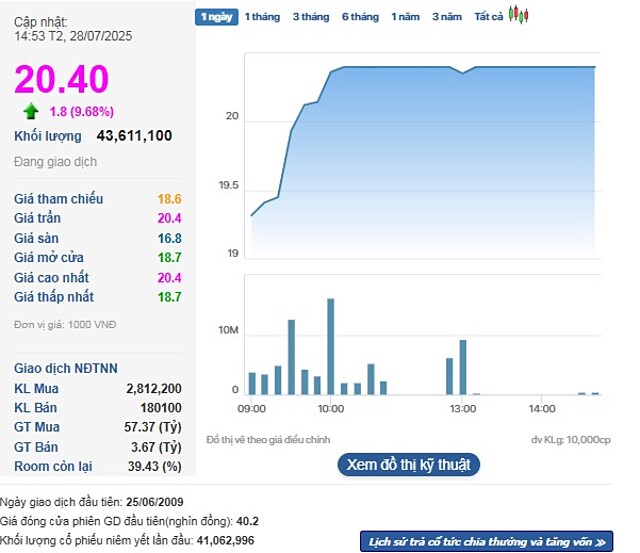Click the Khối lượng value 43,611,100
The image size is (640, 553).
point(134,136)
